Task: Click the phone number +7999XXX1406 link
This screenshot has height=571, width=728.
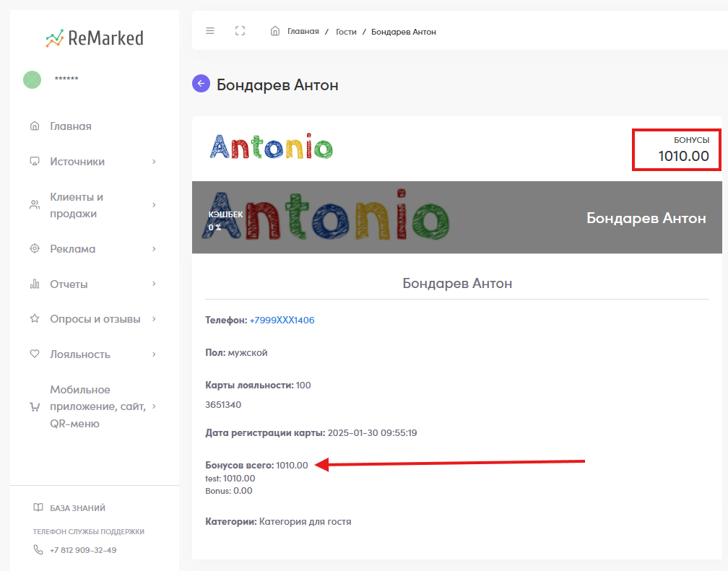Action: point(282,320)
